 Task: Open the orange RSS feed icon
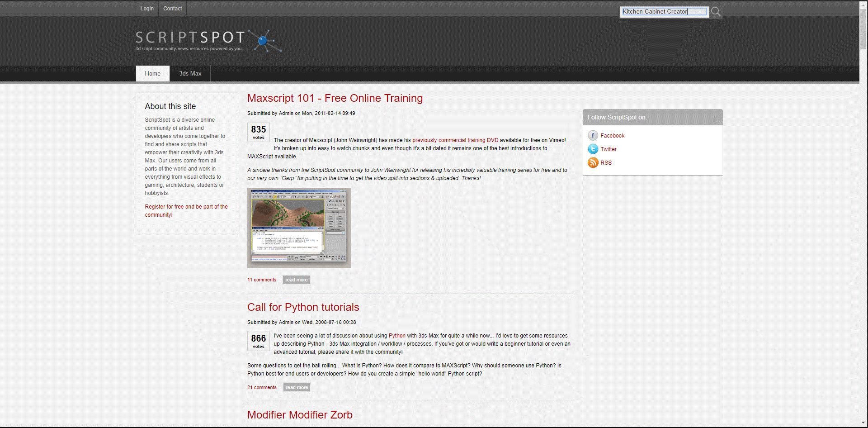click(593, 163)
